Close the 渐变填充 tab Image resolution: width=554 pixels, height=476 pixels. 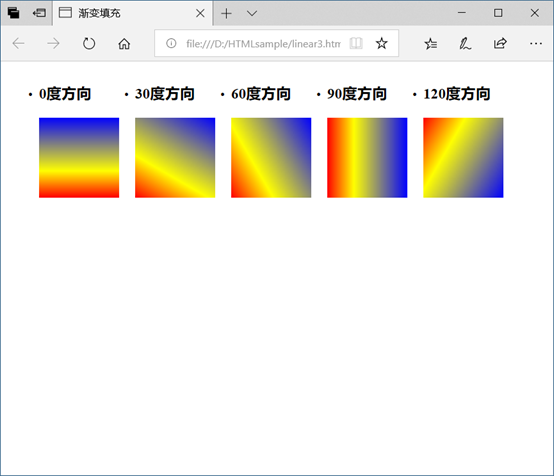pyautogui.click(x=200, y=13)
